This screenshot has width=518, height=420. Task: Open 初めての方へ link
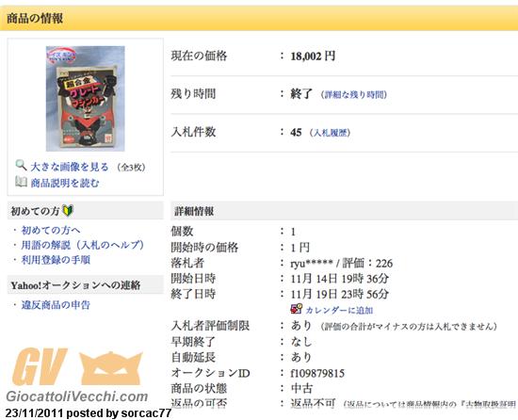click(x=51, y=230)
